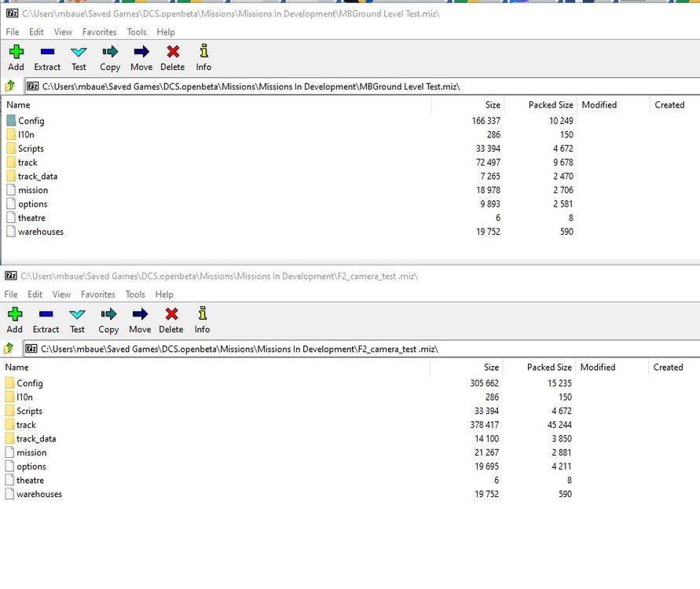The image size is (700, 589).
Task: Click the Modified column header in top window
Action: (x=599, y=104)
